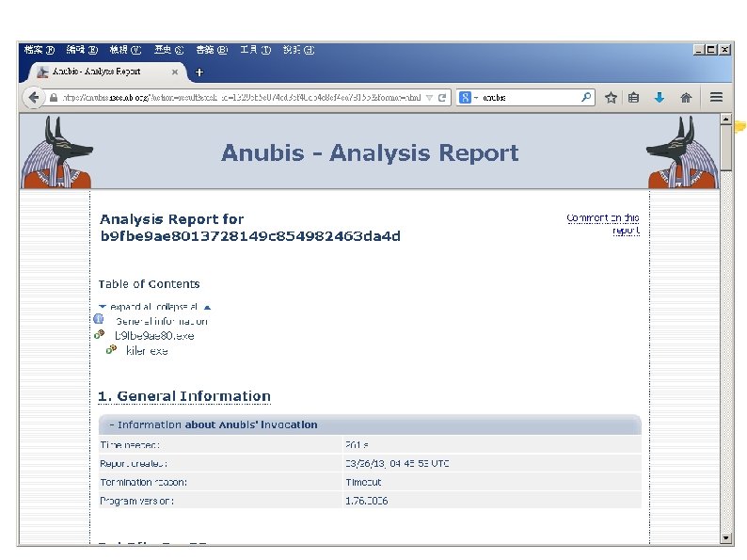This screenshot has height=560, width=747.
Task: Go back with the browser back arrow
Action: [33, 98]
